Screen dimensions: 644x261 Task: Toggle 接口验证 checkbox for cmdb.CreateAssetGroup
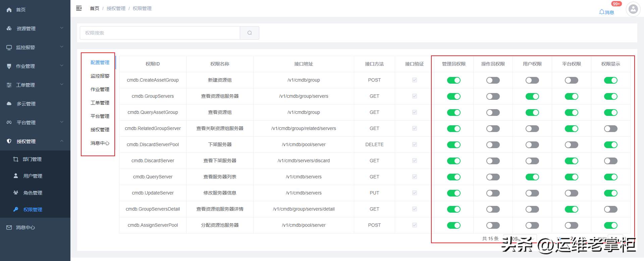(x=415, y=80)
